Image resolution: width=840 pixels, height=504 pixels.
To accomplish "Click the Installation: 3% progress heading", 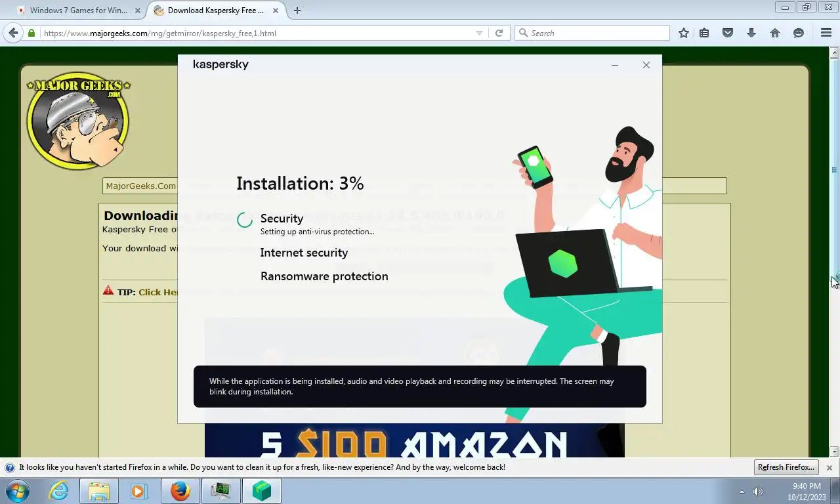I will click(x=300, y=183).
